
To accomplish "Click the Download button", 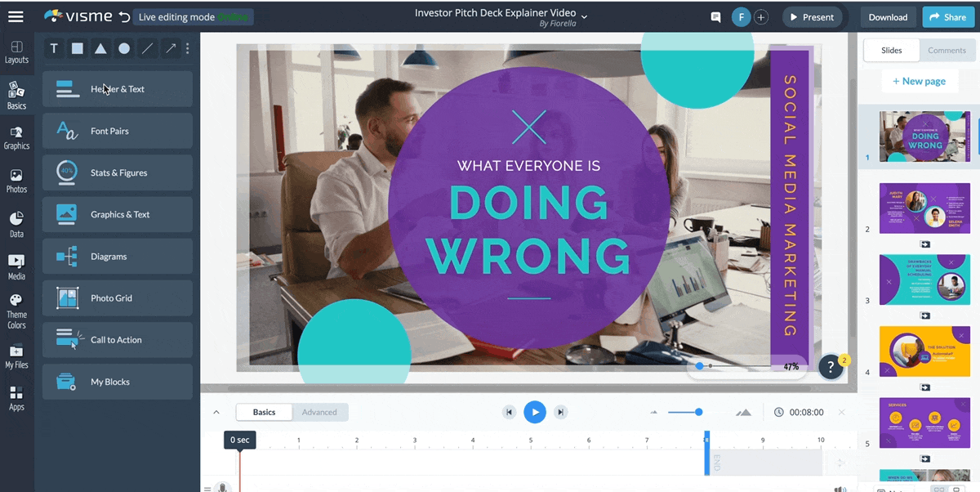I will click(888, 16).
